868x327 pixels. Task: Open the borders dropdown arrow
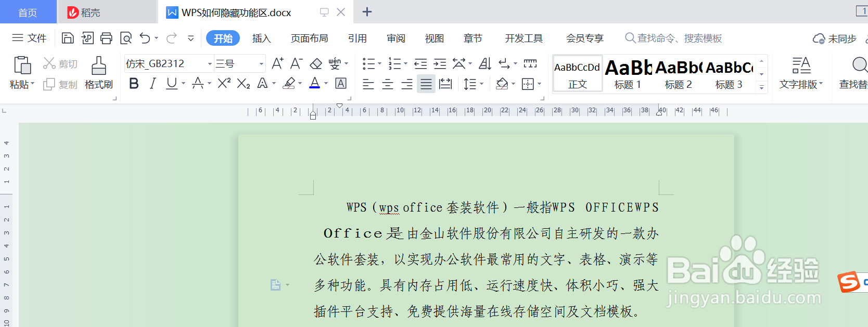pyautogui.click(x=539, y=84)
